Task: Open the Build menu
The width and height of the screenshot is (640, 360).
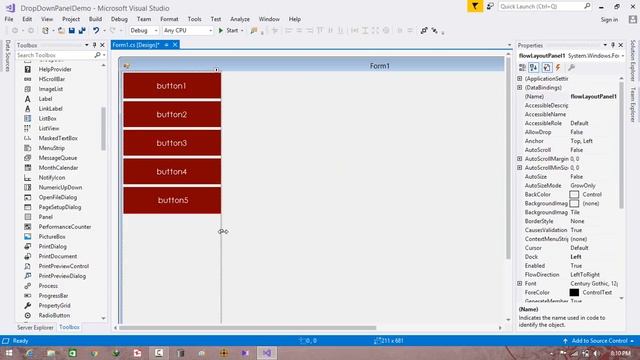Action: (x=96, y=19)
